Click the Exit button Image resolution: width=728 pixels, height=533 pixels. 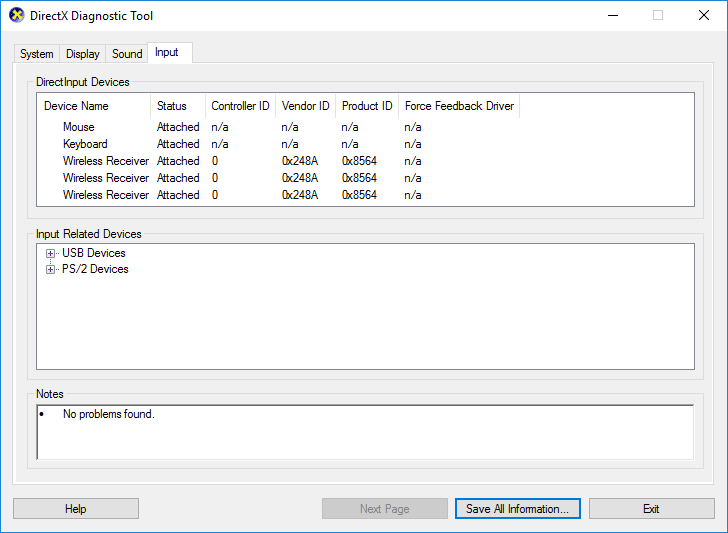pyautogui.click(x=651, y=509)
